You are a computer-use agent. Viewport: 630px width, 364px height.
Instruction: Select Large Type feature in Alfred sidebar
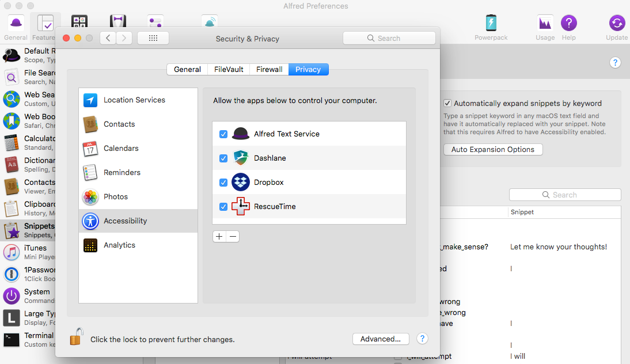click(x=28, y=318)
